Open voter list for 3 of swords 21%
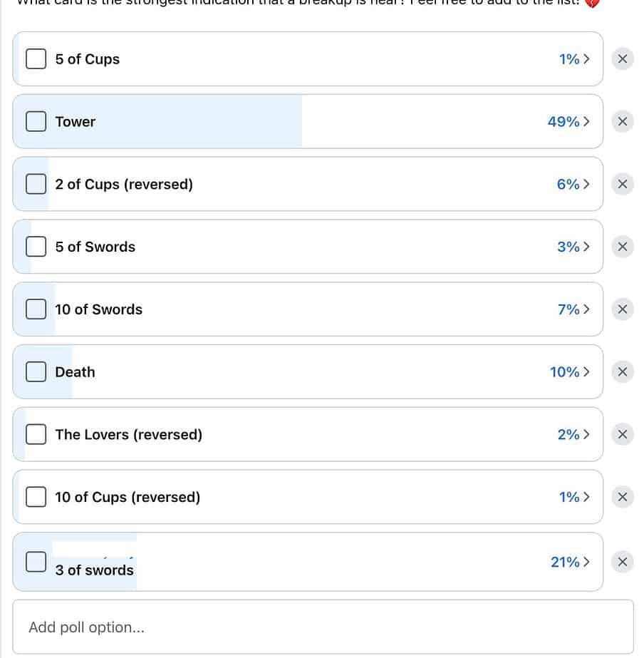644x658 pixels. (x=570, y=562)
